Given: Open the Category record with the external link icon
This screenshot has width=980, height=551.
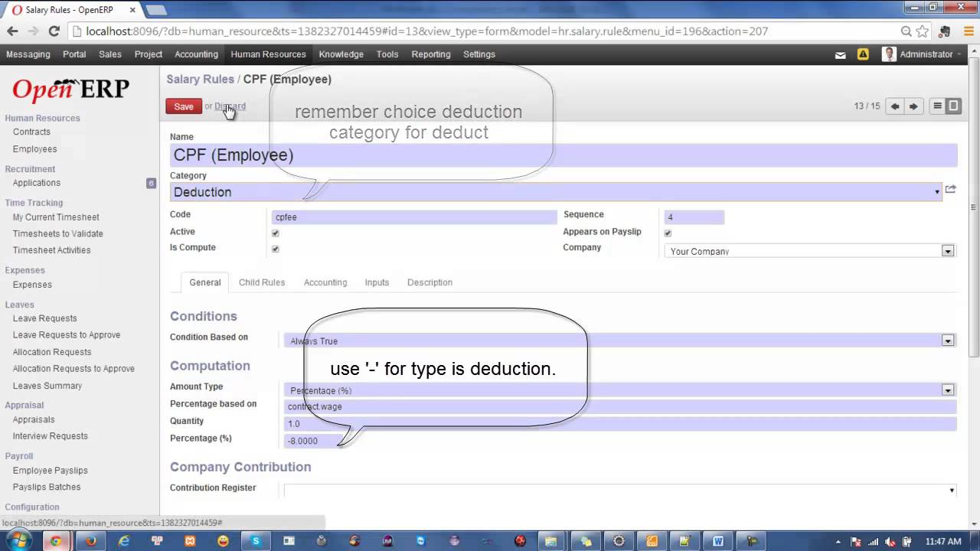Looking at the screenshot, I should coord(951,189).
